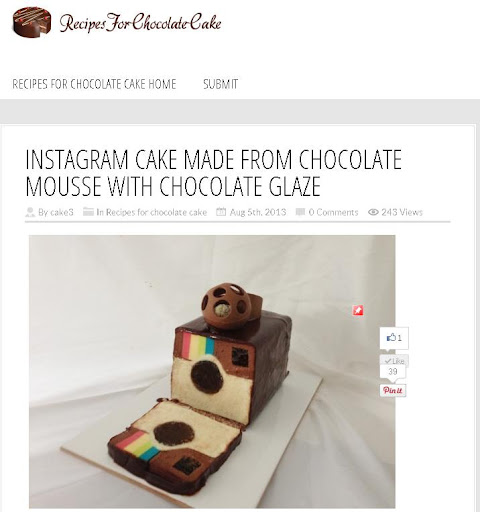Click the comment bubble icon
The height and width of the screenshot is (512, 480).
click(300, 212)
